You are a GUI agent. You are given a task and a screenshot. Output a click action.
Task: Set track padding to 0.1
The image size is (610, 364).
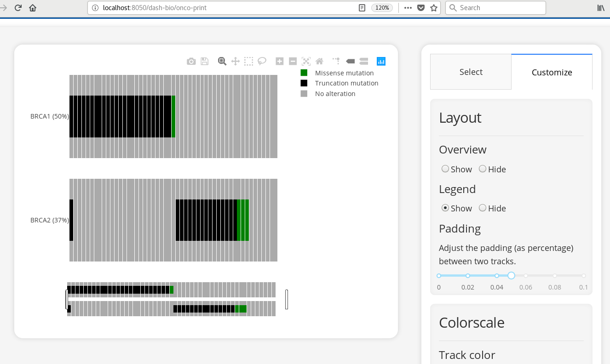[584, 275]
